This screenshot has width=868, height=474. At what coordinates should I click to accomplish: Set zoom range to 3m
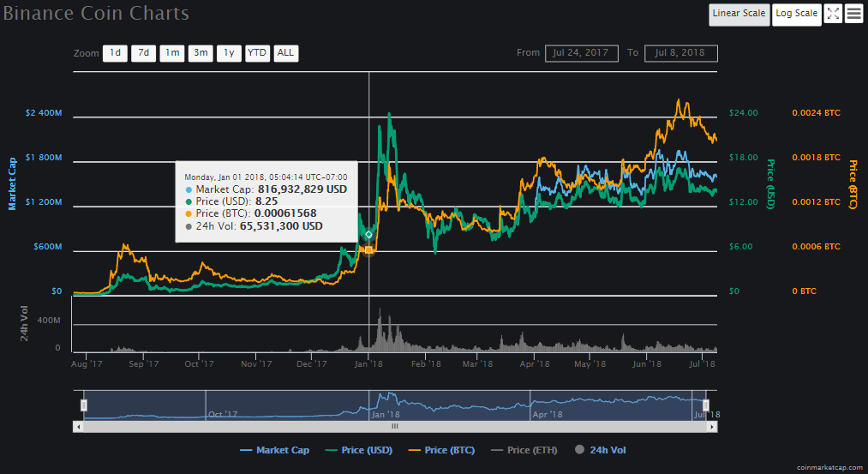click(201, 53)
